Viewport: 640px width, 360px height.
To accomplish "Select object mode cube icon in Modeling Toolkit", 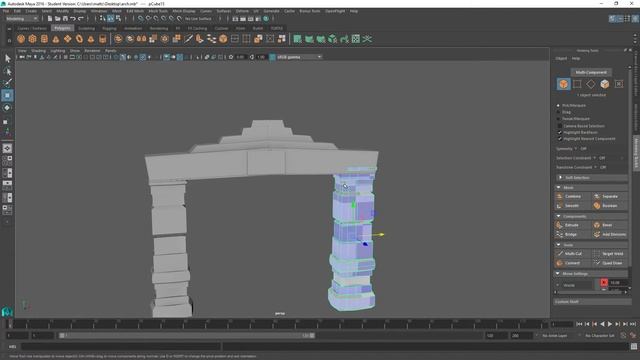I will click(x=564, y=84).
